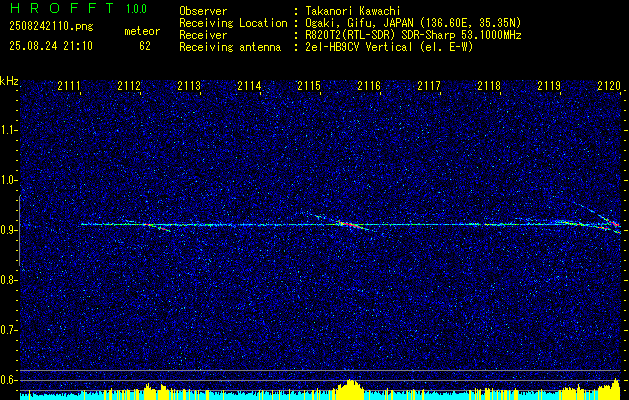Click the observer name Takanori Kawachi
The image size is (629, 400).
click(351, 11)
